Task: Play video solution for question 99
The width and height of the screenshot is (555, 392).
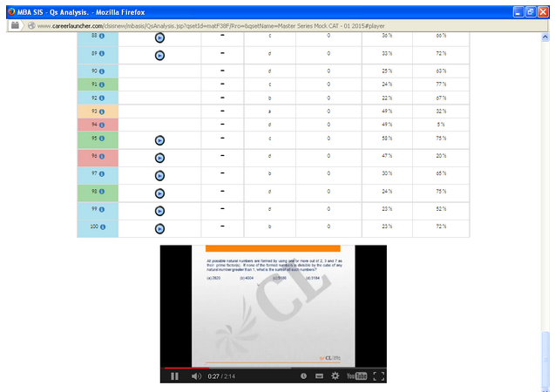Action: (159, 211)
